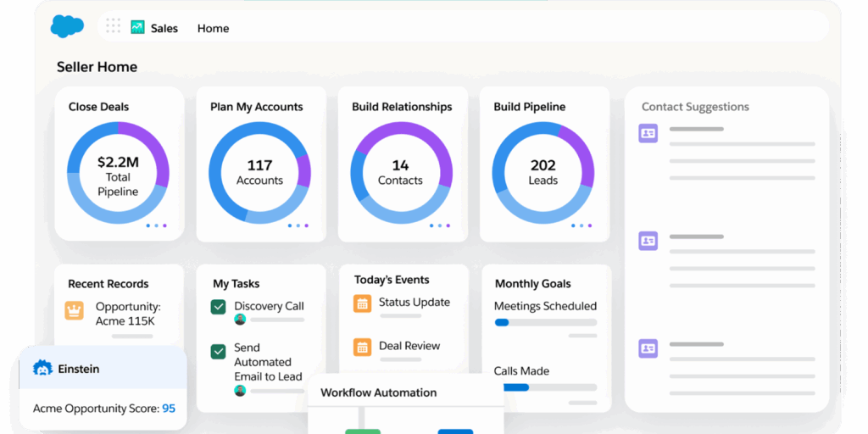Click the 202 Leads donut chart
Viewport: 868px width, 434px height.
[x=543, y=173]
